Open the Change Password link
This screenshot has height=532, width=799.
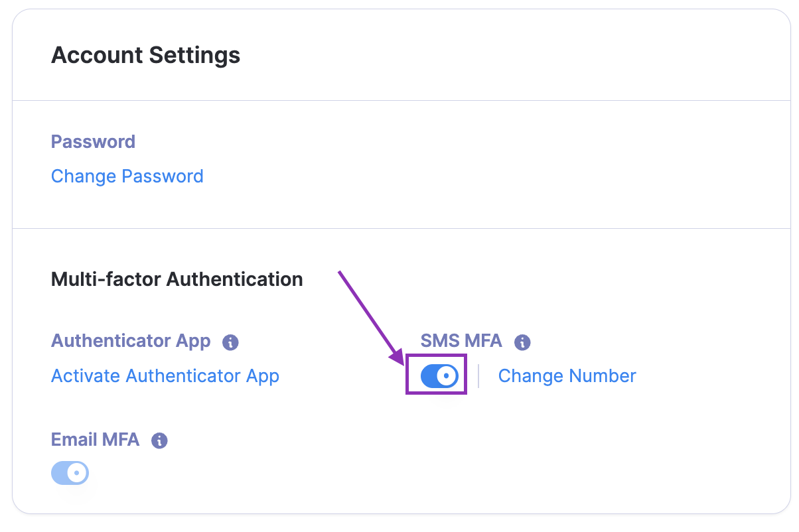pos(127,176)
